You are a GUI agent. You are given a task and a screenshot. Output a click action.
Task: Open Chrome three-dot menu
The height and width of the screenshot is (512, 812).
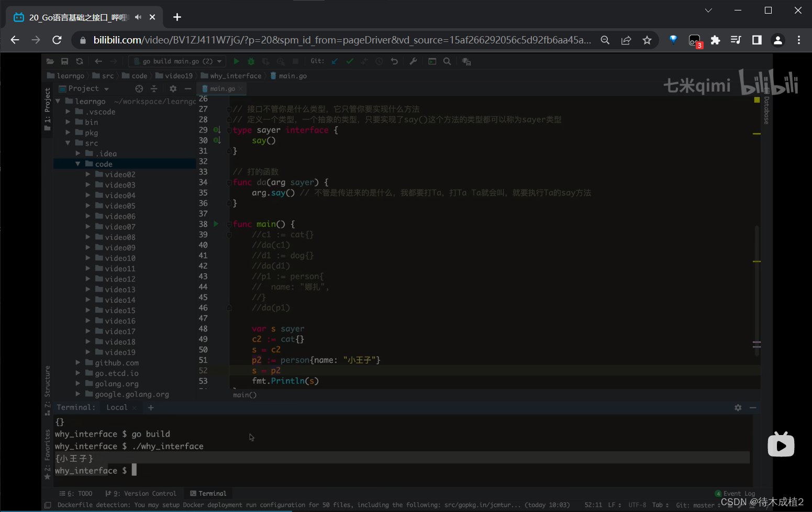799,40
